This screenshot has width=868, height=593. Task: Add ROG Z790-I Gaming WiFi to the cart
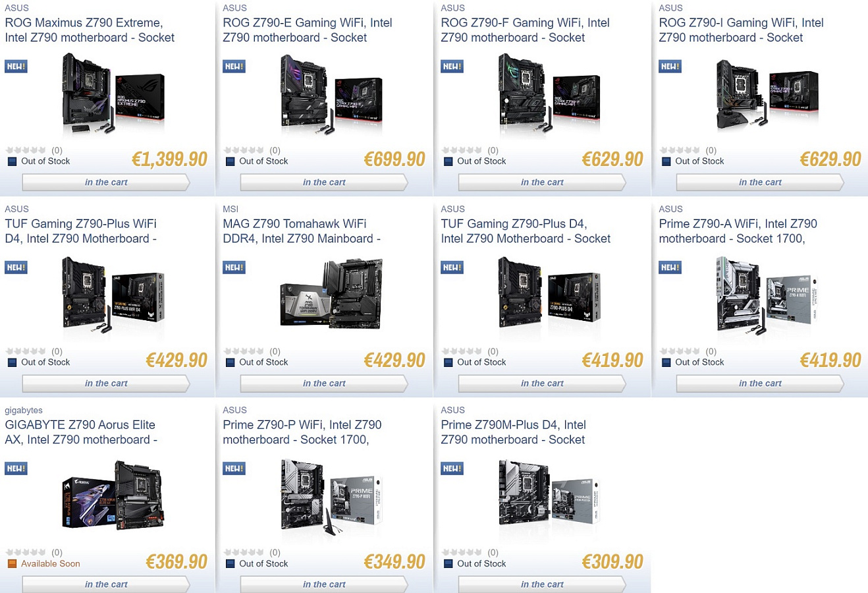point(760,183)
